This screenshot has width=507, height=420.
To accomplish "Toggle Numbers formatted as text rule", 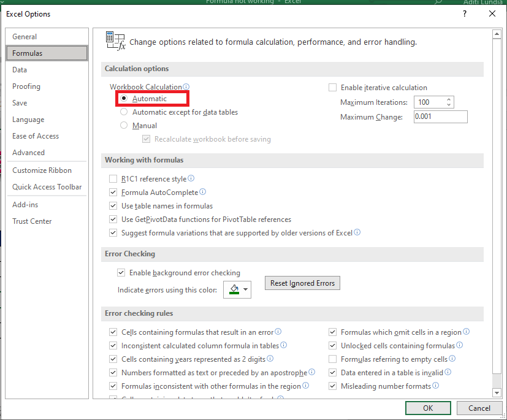I will click(x=113, y=372).
